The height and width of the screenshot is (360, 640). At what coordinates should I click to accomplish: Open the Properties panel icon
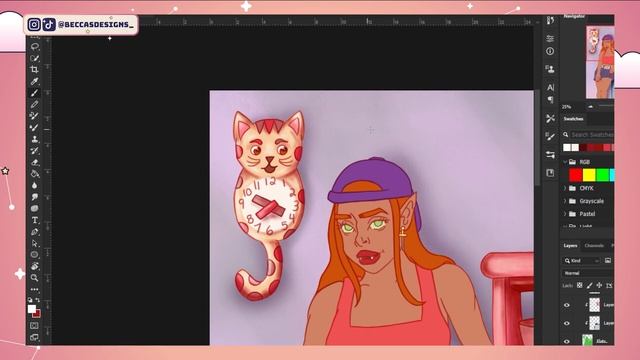(550, 155)
